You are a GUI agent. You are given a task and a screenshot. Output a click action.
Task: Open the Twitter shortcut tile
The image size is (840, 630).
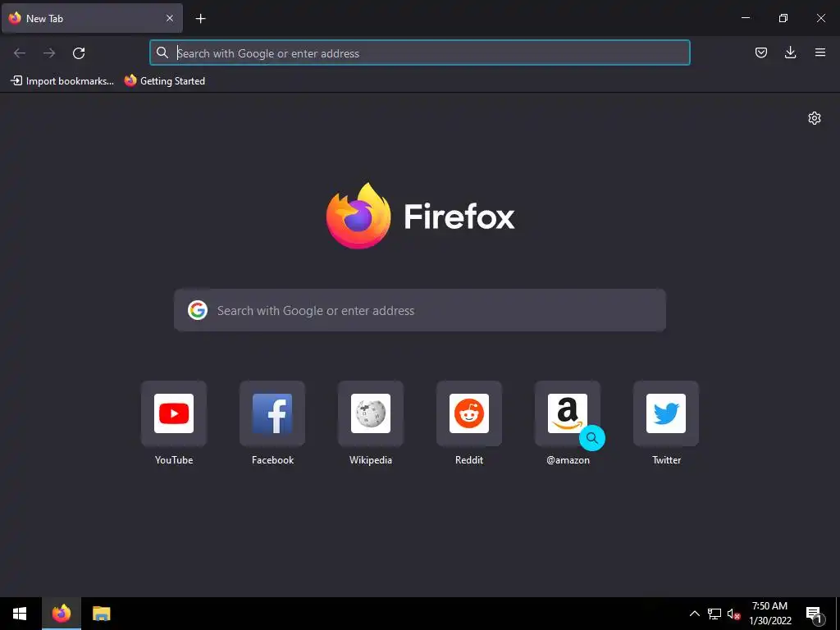(x=666, y=413)
